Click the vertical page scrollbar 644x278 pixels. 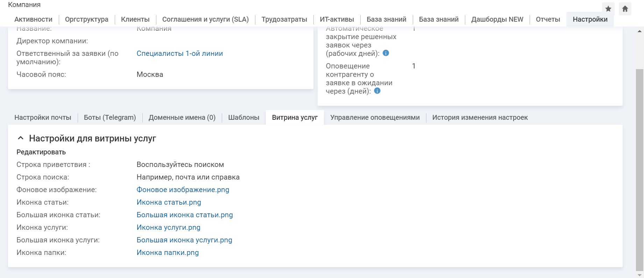pyautogui.click(x=639, y=168)
